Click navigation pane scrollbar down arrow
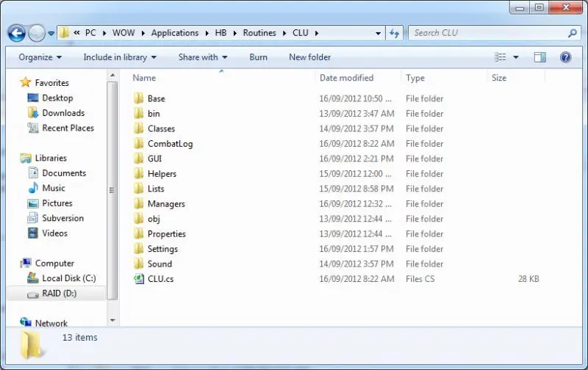The height and width of the screenshot is (370, 588). coord(112,321)
